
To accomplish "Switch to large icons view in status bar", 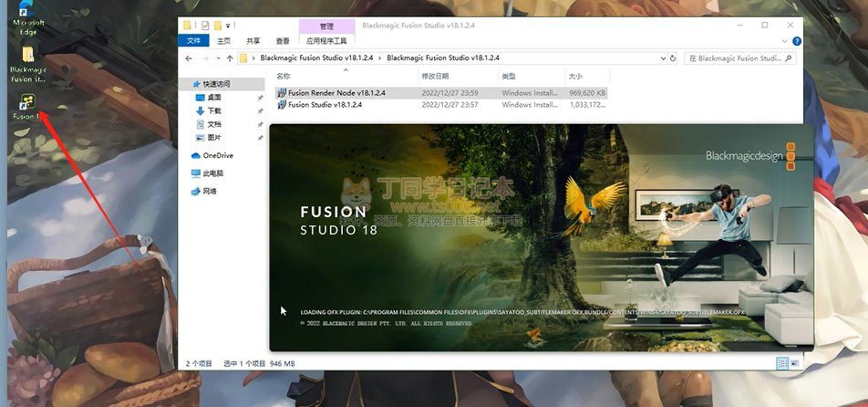I will pos(795,363).
